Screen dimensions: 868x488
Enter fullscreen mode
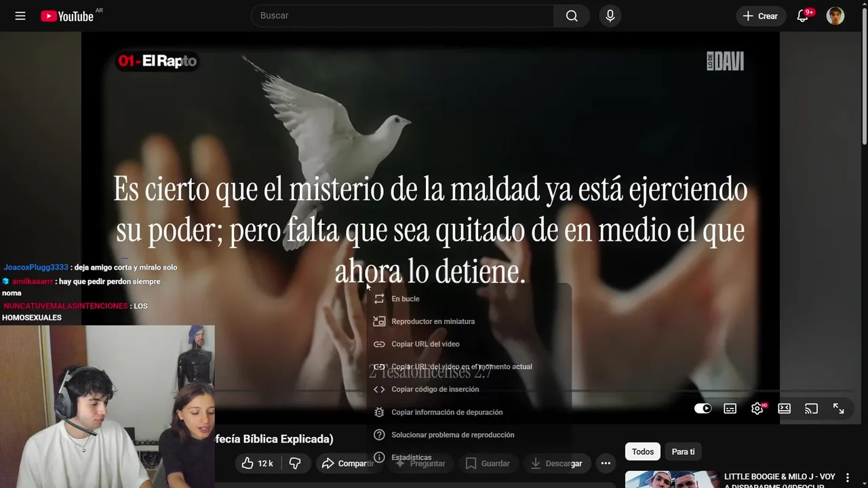pos(839,409)
